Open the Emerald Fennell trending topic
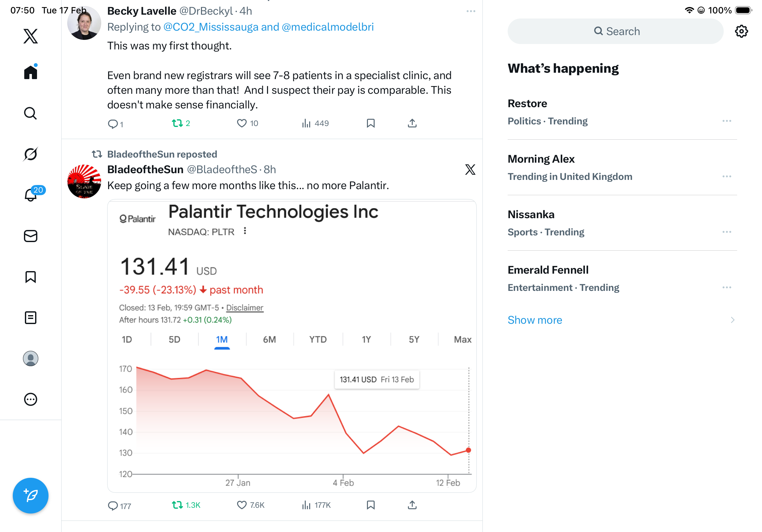This screenshot has width=762, height=532. (548, 270)
